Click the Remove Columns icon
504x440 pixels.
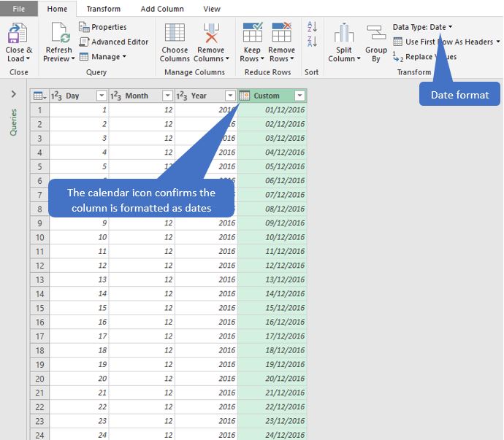click(211, 33)
